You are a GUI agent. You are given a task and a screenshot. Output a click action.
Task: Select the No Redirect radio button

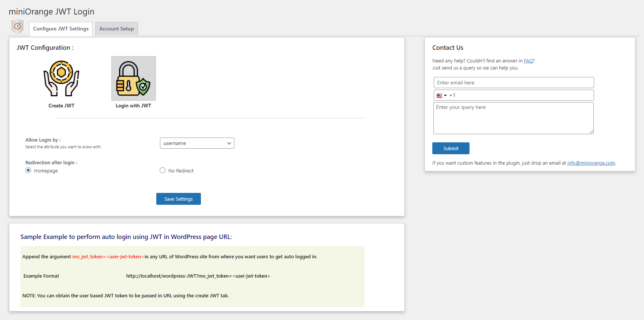click(x=163, y=170)
